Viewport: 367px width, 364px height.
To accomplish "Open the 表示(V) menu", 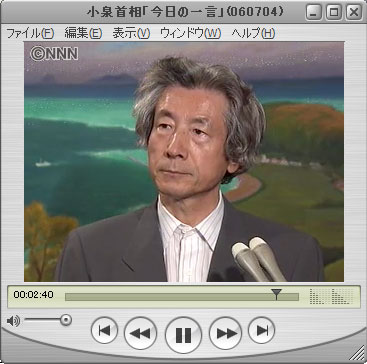I will [131, 33].
